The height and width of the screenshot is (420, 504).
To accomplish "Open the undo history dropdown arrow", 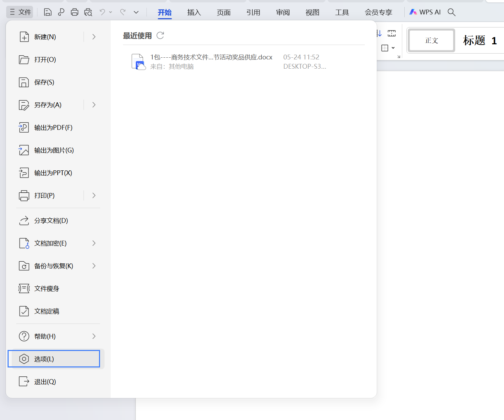I will pos(111,12).
